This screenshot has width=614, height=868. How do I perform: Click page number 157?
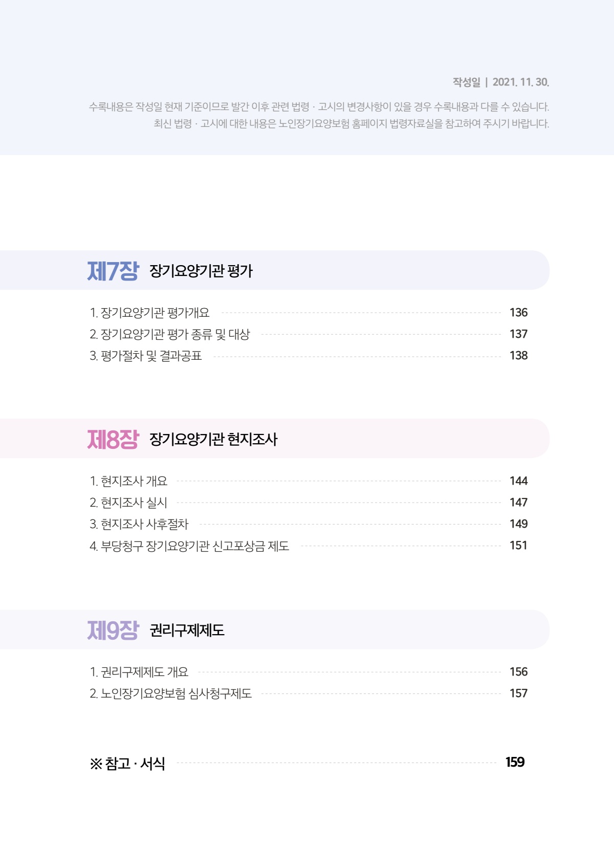[x=518, y=693]
